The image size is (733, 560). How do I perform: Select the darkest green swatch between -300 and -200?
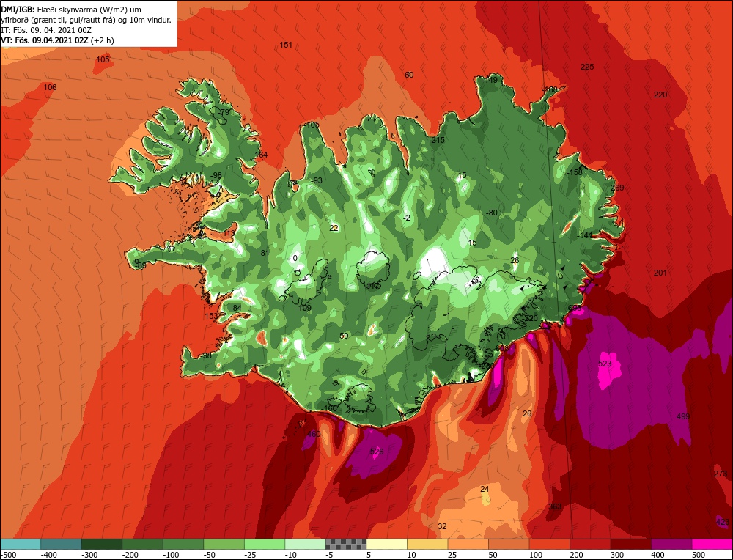[102, 544]
